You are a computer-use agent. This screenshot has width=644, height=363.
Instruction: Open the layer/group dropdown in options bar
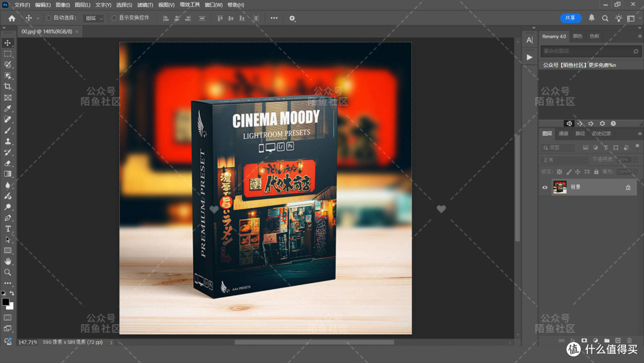click(94, 18)
